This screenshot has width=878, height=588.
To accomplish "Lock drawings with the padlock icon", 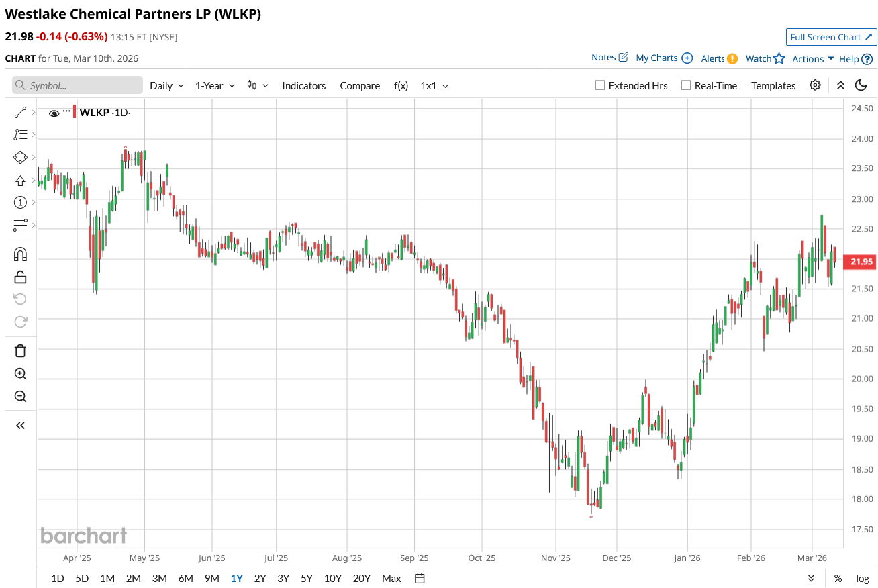I will click(20, 277).
